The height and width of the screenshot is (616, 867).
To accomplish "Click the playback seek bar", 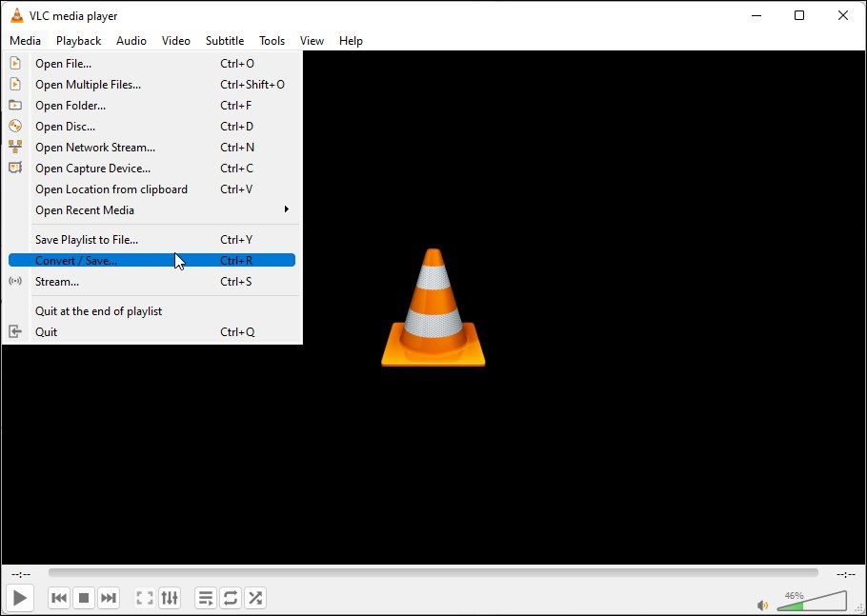I will [x=433, y=572].
